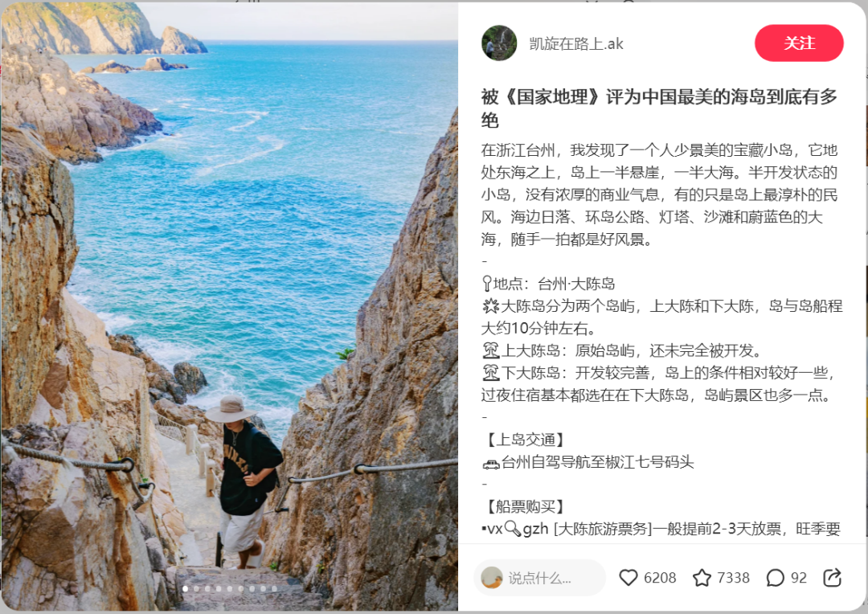Click your own avatar beside the comment box
Image resolution: width=868 pixels, height=614 pixels.
click(x=492, y=578)
